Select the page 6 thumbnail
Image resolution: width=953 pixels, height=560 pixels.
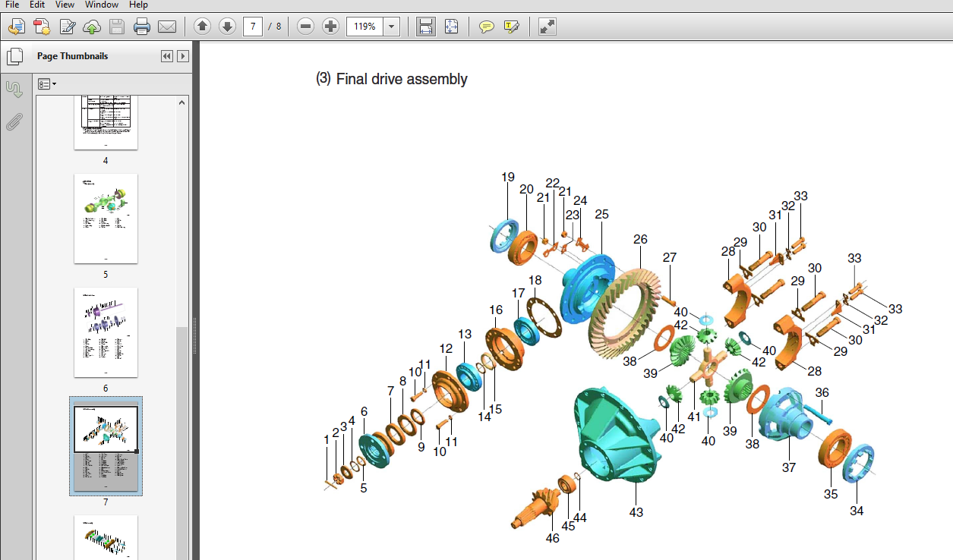[x=106, y=332]
